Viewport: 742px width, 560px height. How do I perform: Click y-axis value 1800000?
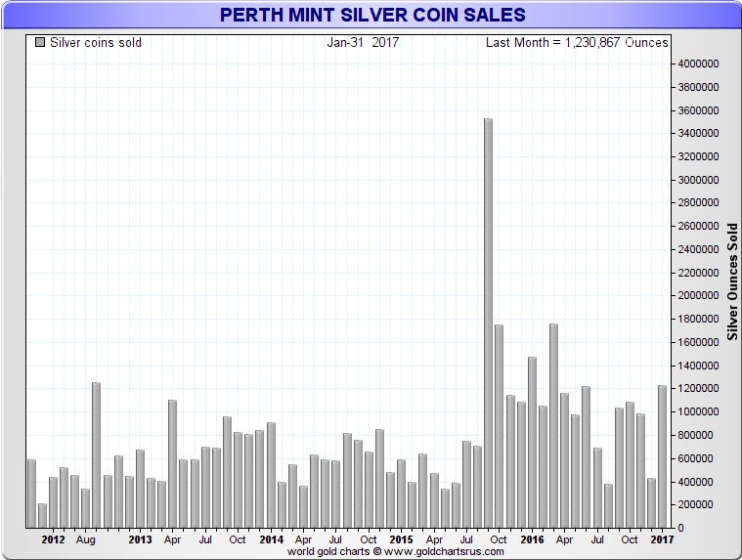coord(698,319)
